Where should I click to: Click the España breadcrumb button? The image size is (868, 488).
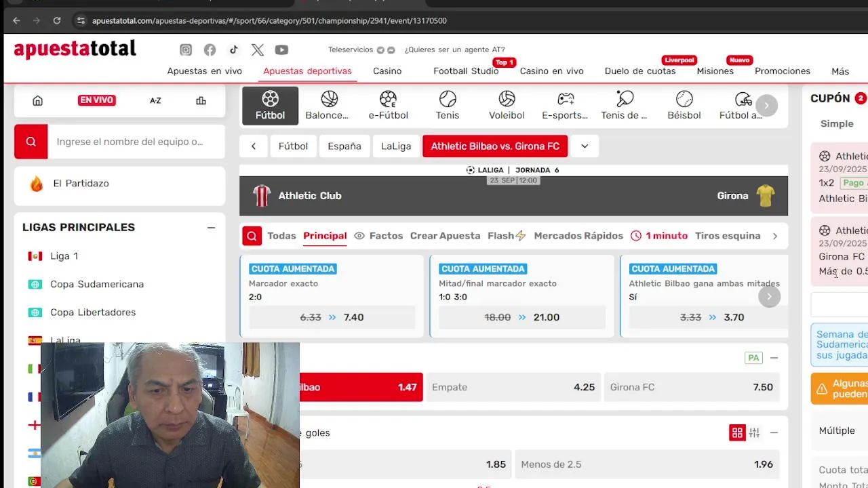click(344, 146)
